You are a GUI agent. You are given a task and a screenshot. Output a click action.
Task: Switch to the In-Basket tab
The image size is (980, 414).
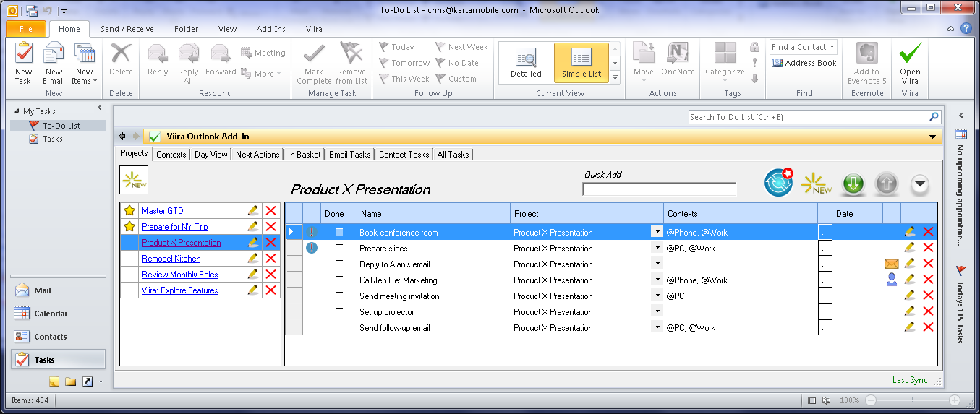coord(304,154)
